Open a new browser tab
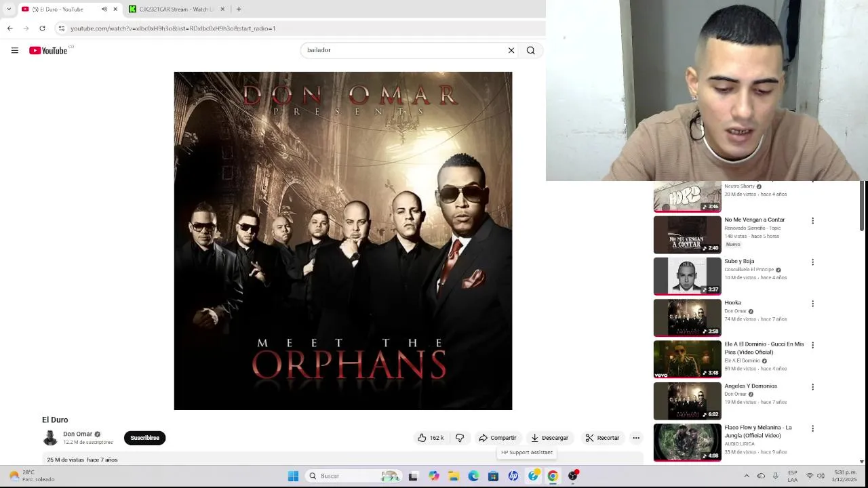868x488 pixels. click(239, 9)
